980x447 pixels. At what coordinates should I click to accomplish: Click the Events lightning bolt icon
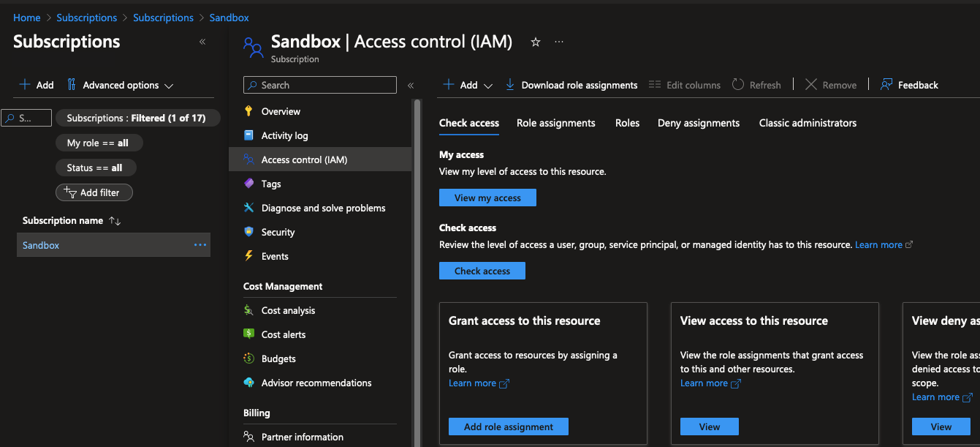click(x=248, y=256)
